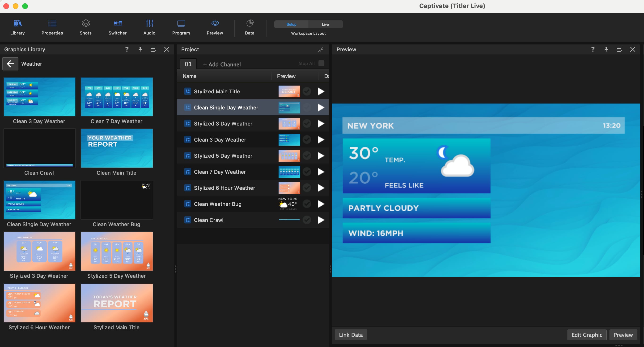Image resolution: width=644 pixels, height=347 pixels.
Task: Select Stylized 5 Day Weather project row
Action: (253, 156)
